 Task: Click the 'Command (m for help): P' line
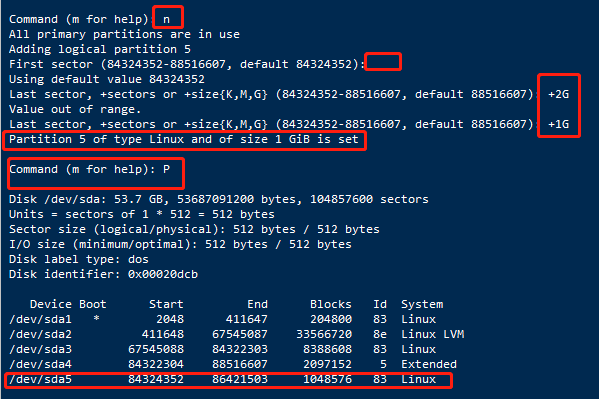pyautogui.click(x=89, y=169)
